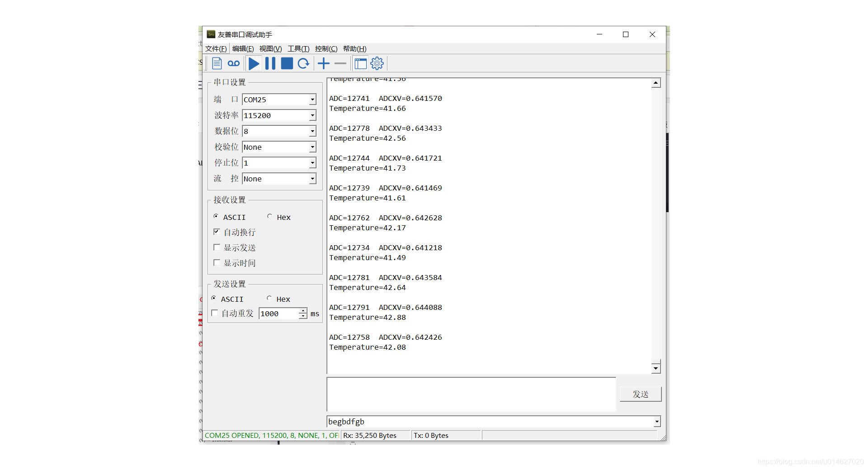Viewport: 868px width, 470px height.
Task: Increase the auto-resend interval stepper
Action: tap(303, 311)
